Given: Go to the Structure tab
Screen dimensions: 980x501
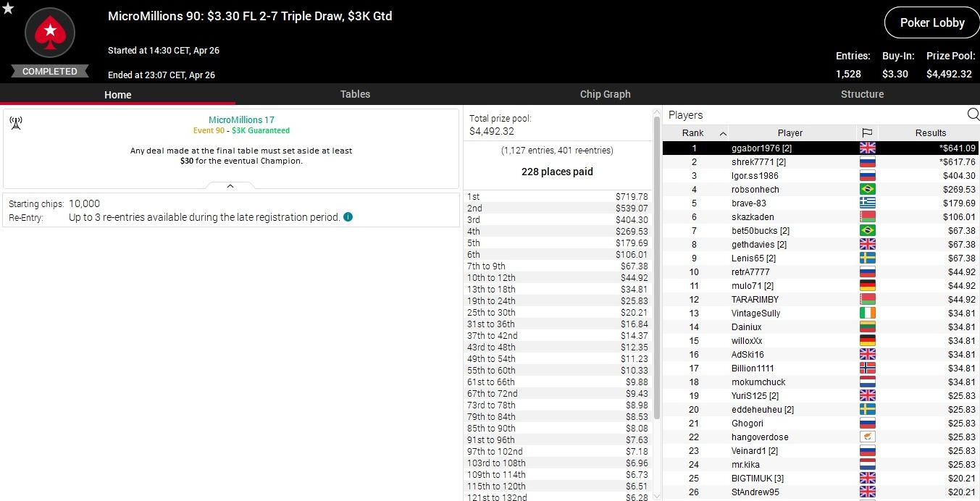Looking at the screenshot, I should pyautogui.click(x=862, y=94).
